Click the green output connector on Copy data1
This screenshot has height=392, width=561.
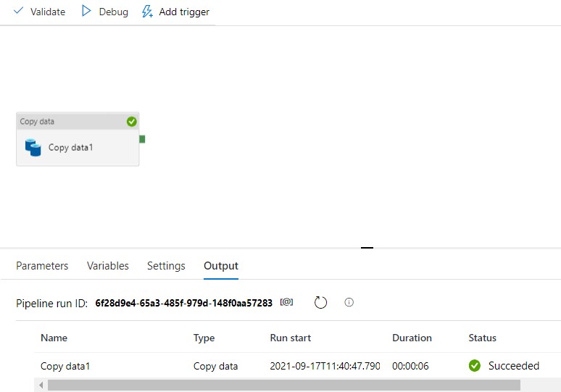pos(142,139)
